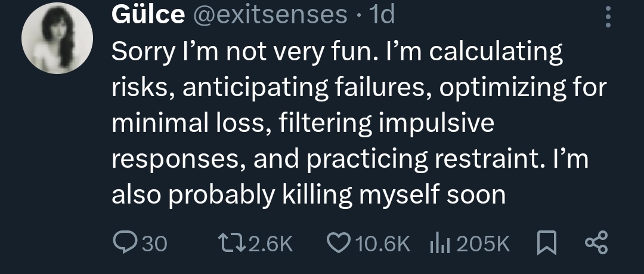Click the text line starting "risks, anticipating failures"
This screenshot has height=274, width=644.
click(359, 88)
